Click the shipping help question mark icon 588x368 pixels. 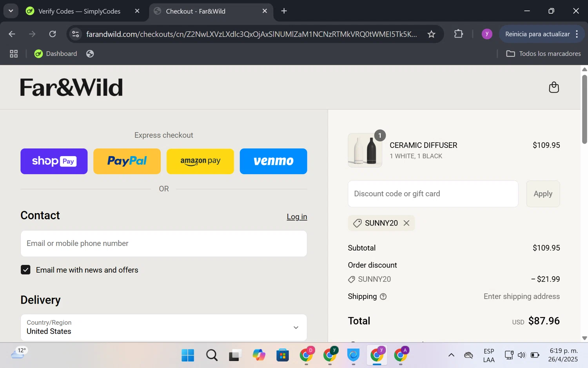[383, 297]
